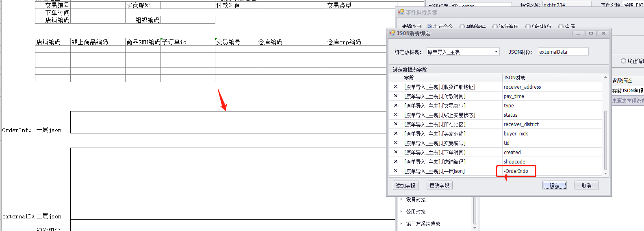
Task: Click the 来源表字段绑定 parameter row
Action: (627, 101)
